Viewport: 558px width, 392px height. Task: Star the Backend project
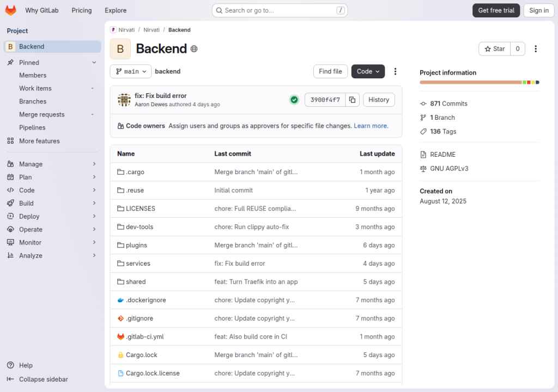click(495, 49)
